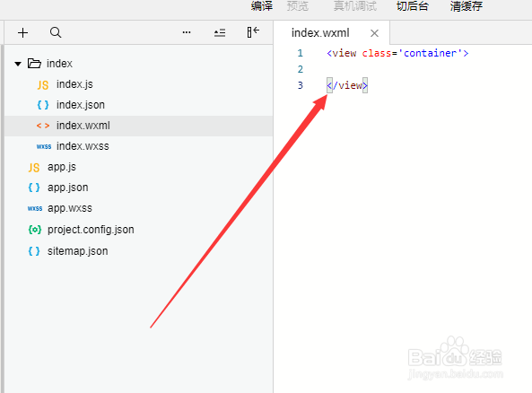Open index.js file name

coord(74,84)
